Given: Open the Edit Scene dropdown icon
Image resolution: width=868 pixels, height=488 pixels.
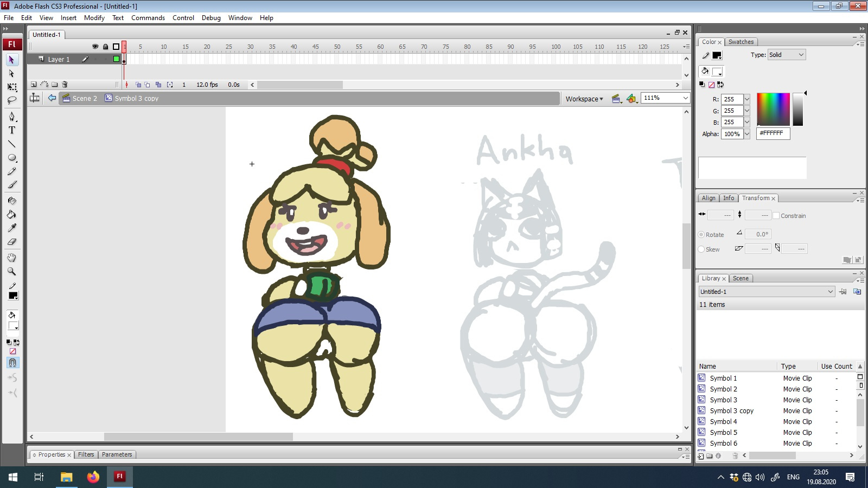Looking at the screenshot, I should (616, 99).
